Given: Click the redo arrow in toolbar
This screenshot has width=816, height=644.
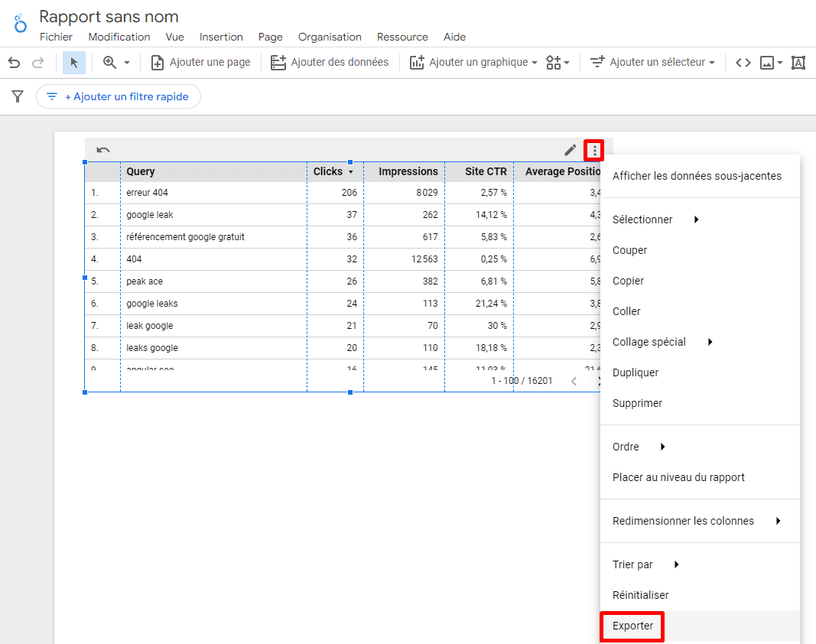Looking at the screenshot, I should point(38,63).
